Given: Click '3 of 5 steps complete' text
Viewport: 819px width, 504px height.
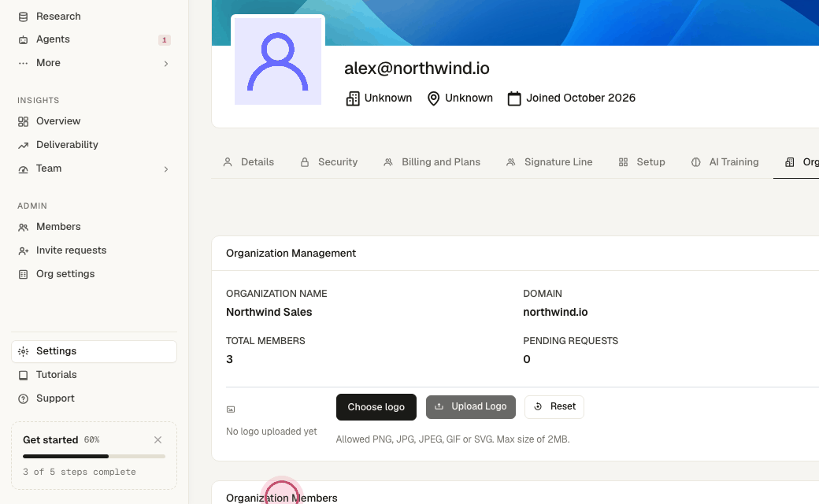Looking at the screenshot, I should coord(80,472).
